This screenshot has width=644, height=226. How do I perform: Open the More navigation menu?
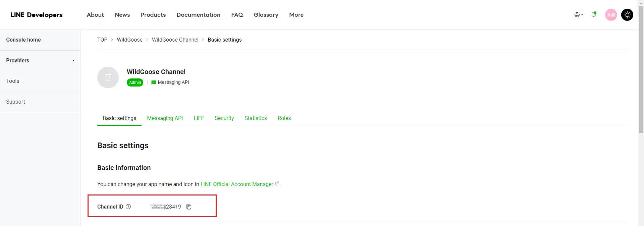(x=296, y=15)
